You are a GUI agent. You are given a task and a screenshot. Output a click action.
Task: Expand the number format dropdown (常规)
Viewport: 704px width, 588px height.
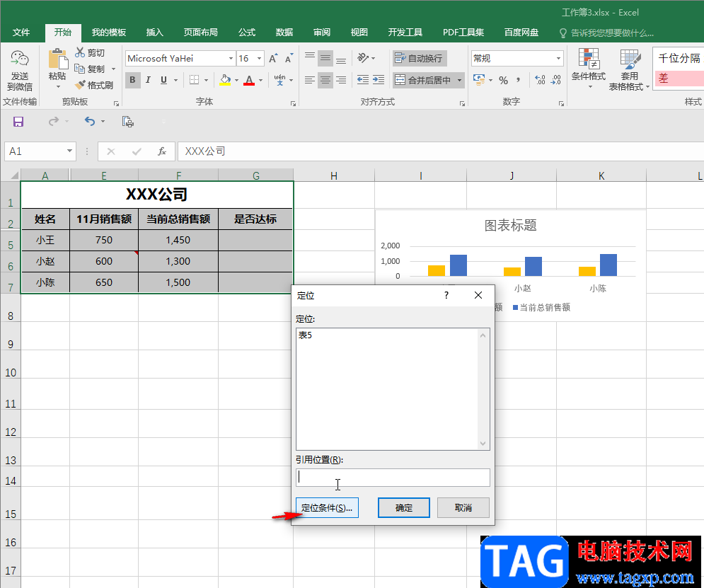tap(558, 58)
